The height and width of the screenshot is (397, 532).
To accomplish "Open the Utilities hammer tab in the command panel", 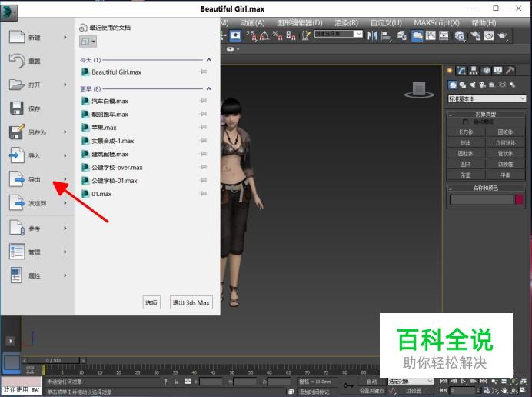I will tap(510, 70).
